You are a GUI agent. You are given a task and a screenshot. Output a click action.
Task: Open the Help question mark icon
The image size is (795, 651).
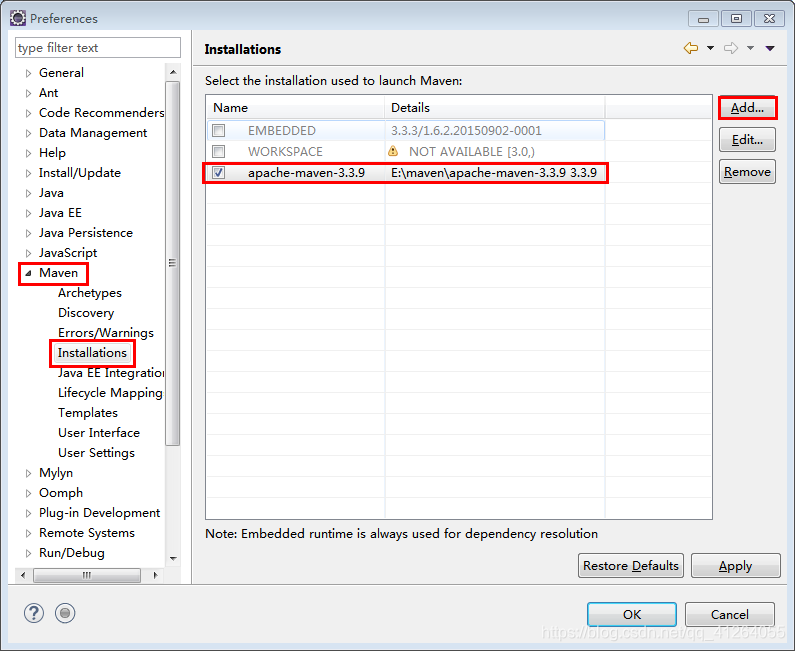point(33,613)
